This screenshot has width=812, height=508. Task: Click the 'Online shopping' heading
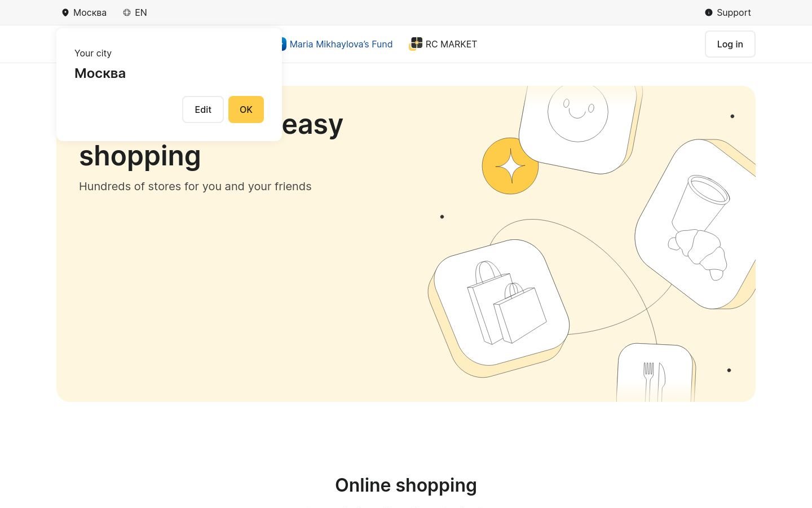[x=406, y=485]
